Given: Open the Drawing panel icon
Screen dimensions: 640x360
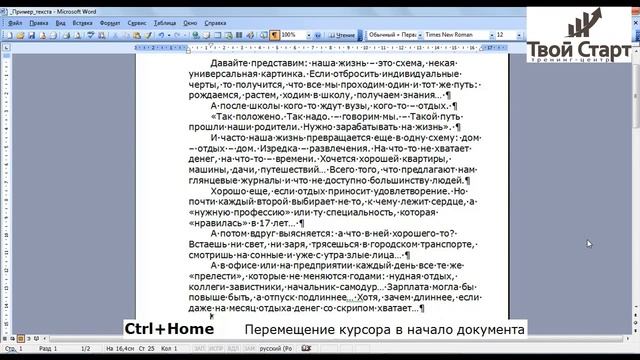Looking at the screenshot, I should pyautogui.click(x=250, y=36).
